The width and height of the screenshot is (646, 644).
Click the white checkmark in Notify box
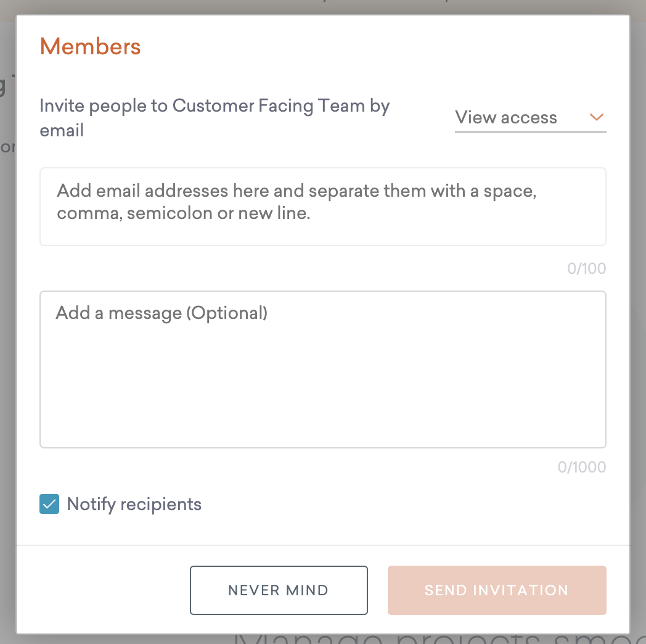49,504
